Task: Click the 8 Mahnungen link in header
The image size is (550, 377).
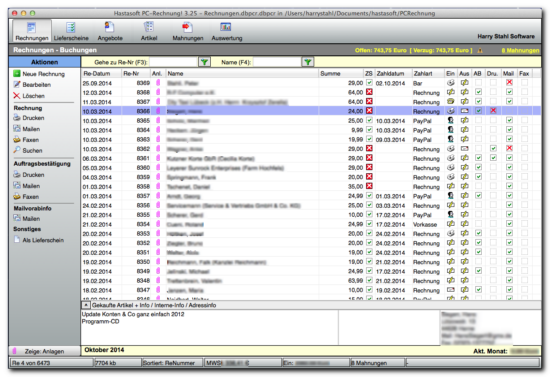Action: click(520, 51)
